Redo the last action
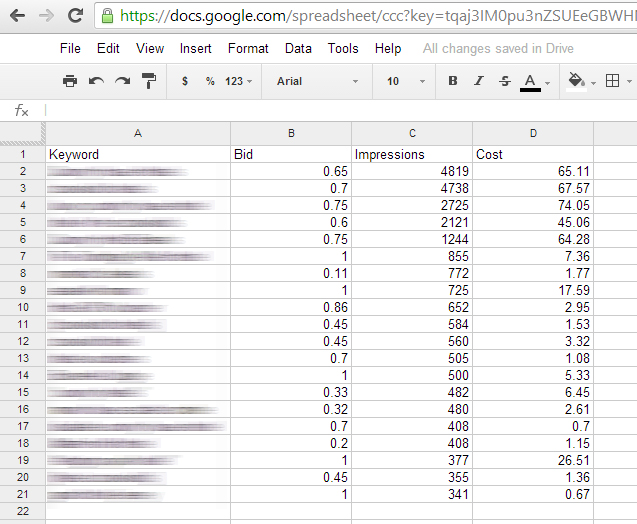The height and width of the screenshot is (524, 637). (122, 81)
